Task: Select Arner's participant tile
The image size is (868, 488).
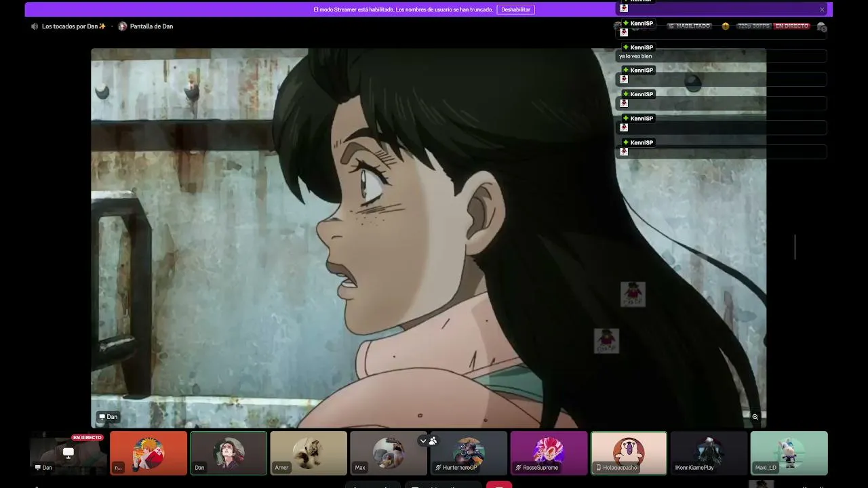Action: (309, 453)
